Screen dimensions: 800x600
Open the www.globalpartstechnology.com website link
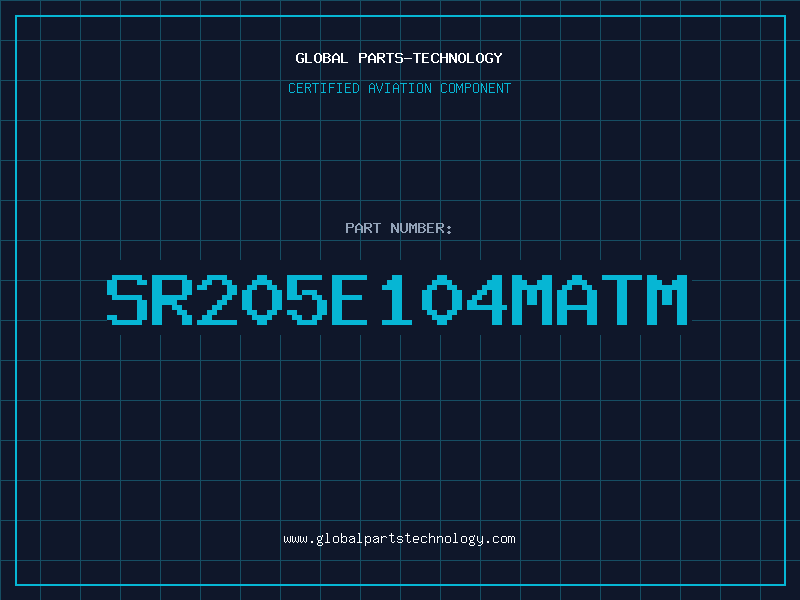coord(399,539)
